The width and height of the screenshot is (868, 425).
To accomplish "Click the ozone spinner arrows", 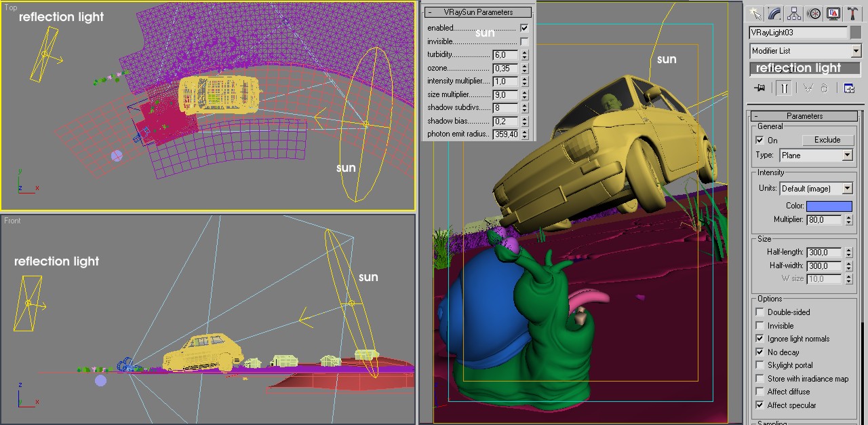I will (524, 69).
